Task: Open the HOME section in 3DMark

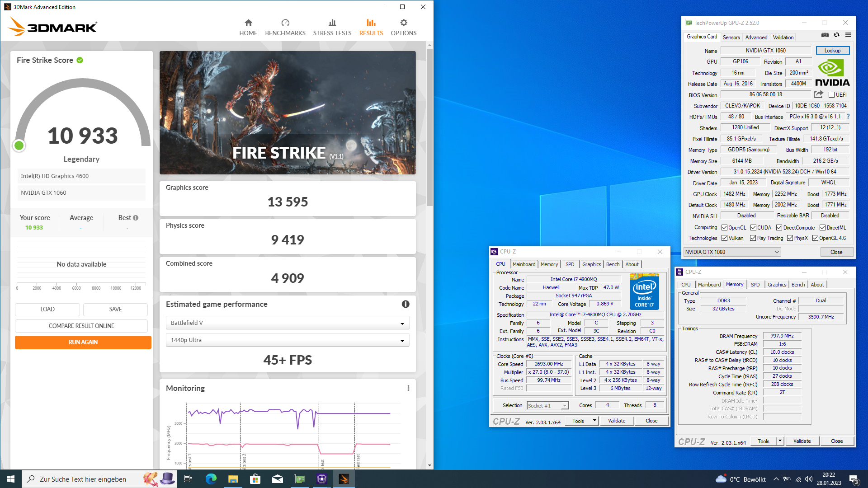Action: pyautogui.click(x=248, y=28)
